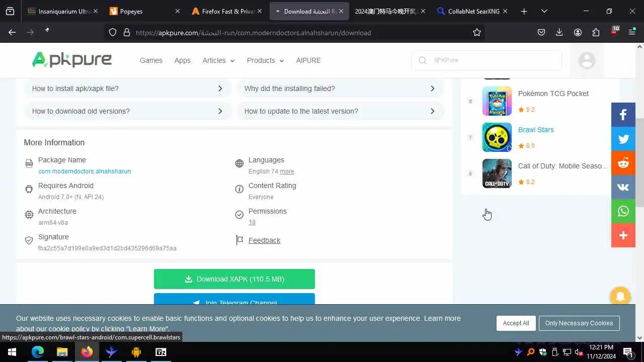Click the 74 more languages link
The width and height of the screenshot is (644, 362).
click(287, 171)
